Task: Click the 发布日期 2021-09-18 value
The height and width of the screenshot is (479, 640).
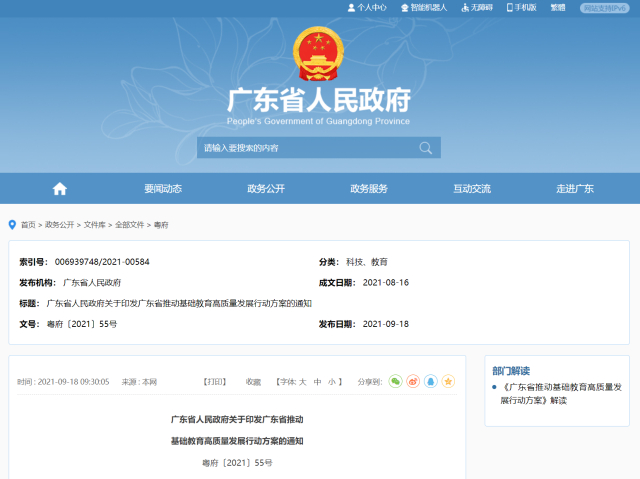Action: 386,324
